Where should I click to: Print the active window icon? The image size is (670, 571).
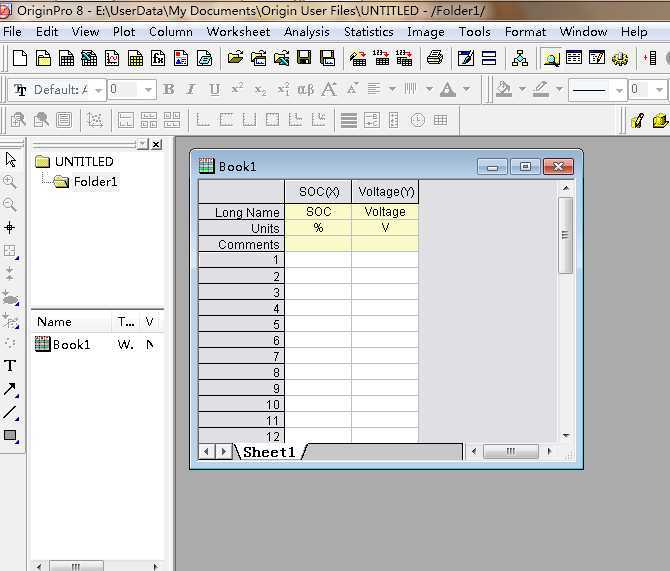pyautogui.click(x=435, y=58)
